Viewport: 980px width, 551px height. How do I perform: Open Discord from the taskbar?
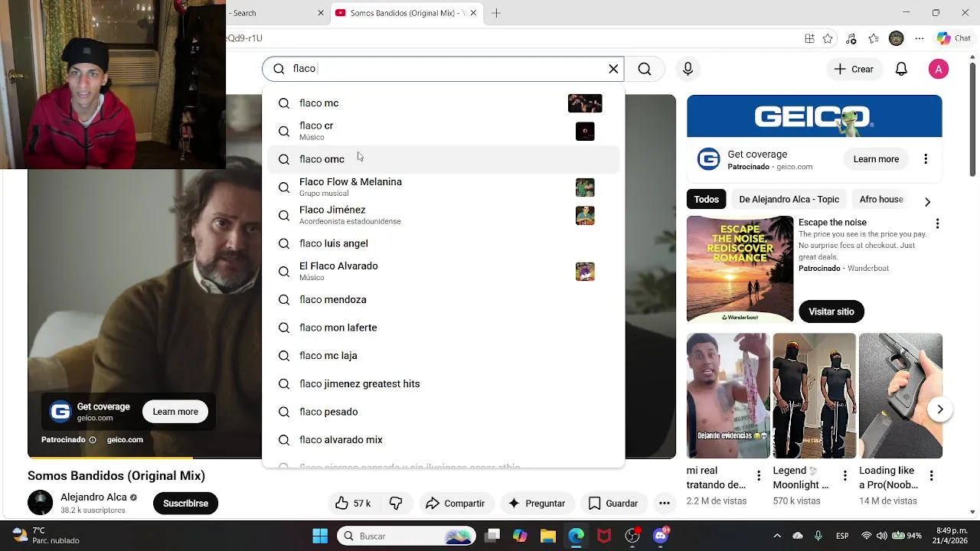coord(661,536)
